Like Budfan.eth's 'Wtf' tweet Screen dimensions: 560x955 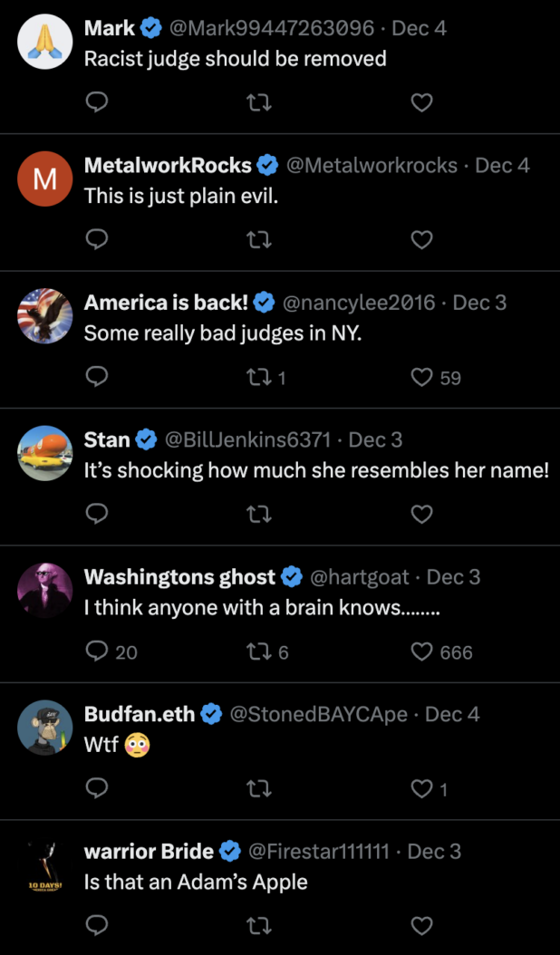tap(421, 789)
